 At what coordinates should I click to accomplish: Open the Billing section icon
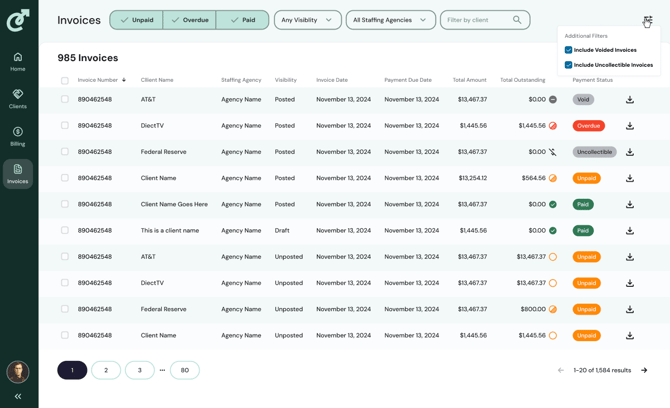(18, 136)
